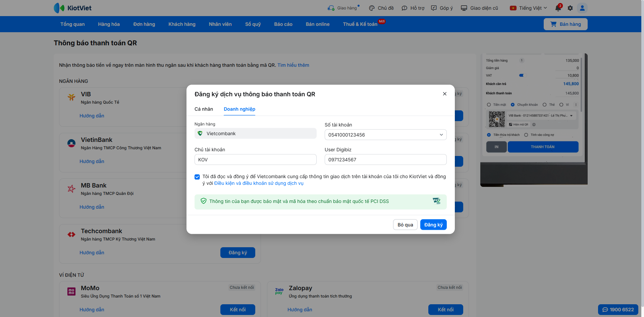Screen dimensions: 644x317
Task: Click the MoMo Chưa kết nối status
Action: pyautogui.click(x=242, y=287)
